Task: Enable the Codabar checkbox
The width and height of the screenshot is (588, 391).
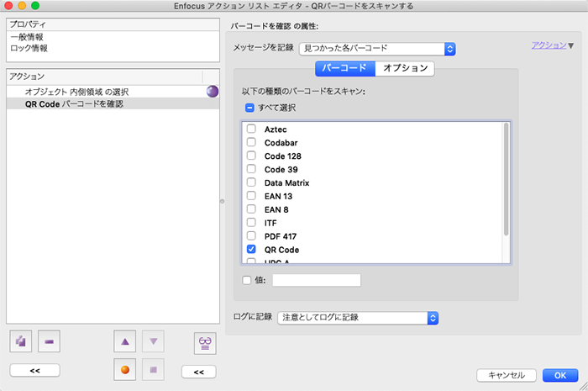Action: coord(251,142)
